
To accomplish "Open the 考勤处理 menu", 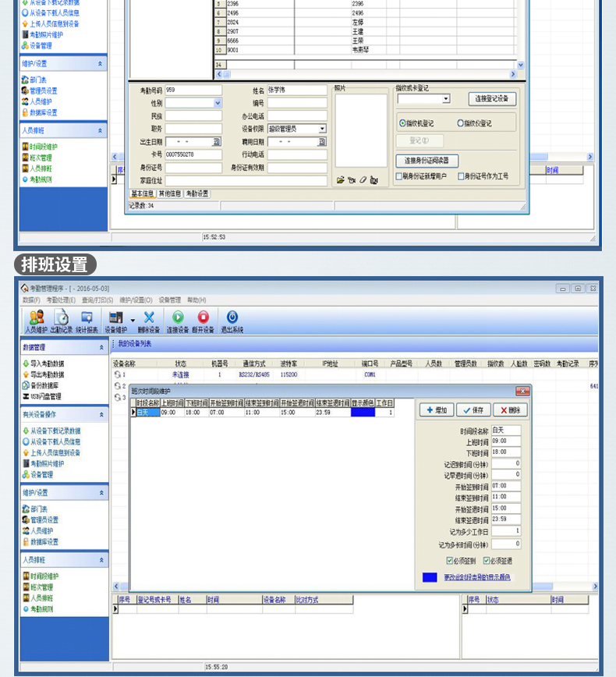I will [x=60, y=300].
